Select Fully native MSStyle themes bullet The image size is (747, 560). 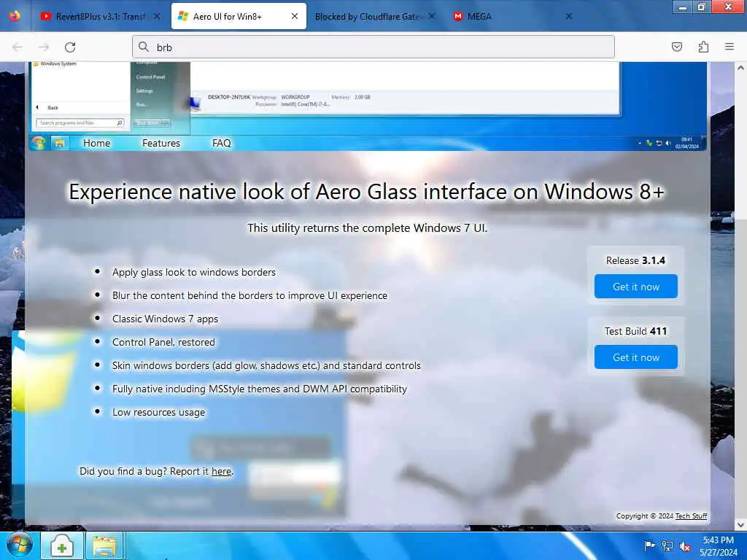pos(260,389)
